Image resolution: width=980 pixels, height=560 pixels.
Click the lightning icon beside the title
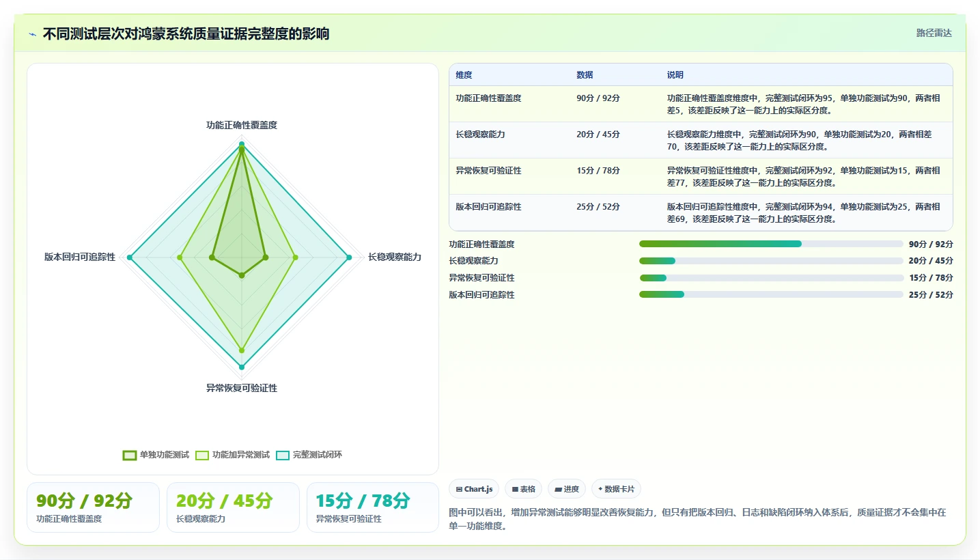tap(32, 34)
